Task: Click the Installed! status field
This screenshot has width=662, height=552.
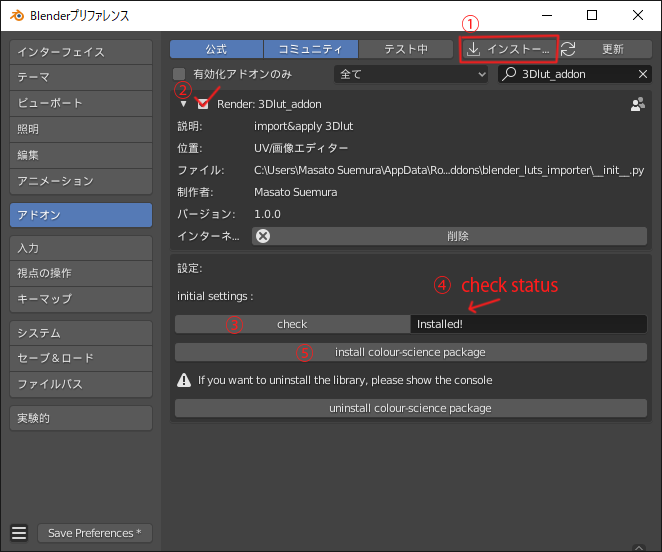Action: coord(529,324)
